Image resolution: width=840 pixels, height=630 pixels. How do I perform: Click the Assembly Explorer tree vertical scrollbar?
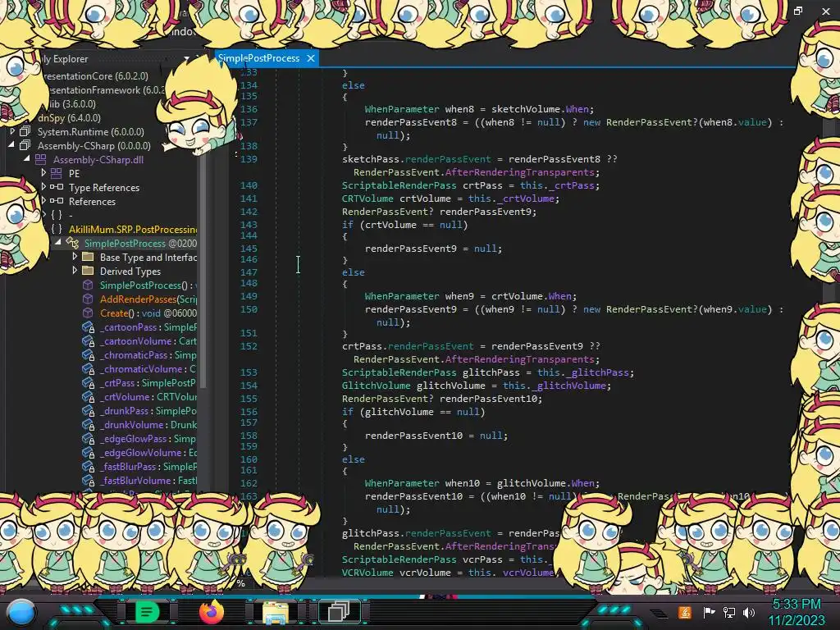click(x=203, y=268)
